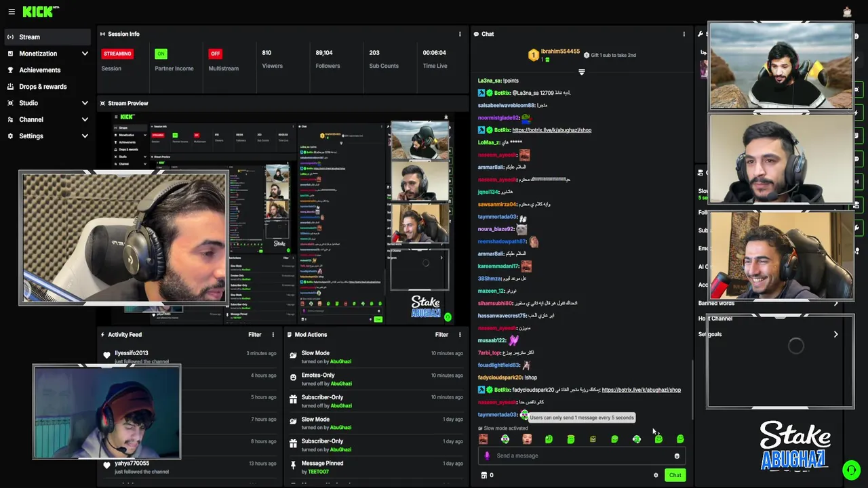The width and height of the screenshot is (868, 488).
Task: Open TEETOO7 moderator link
Action: pyautogui.click(x=318, y=472)
